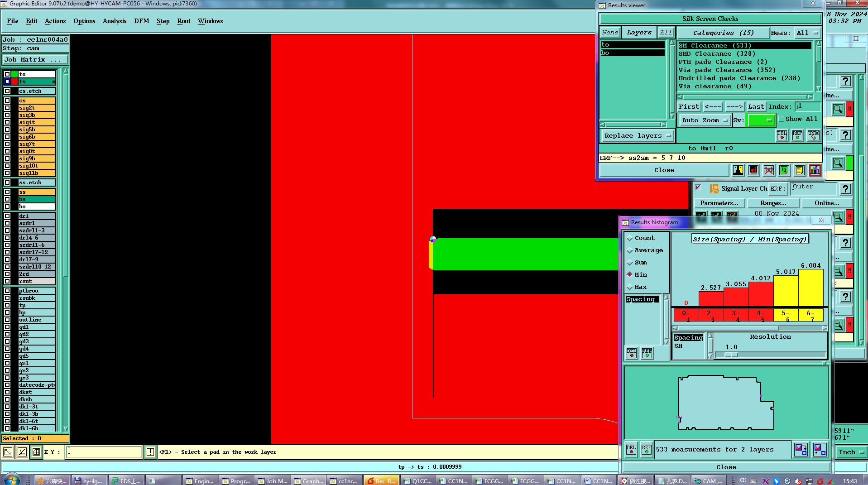This screenshot has width=868, height=485.
Task: Click the Resolution slider handle
Action: point(731,355)
